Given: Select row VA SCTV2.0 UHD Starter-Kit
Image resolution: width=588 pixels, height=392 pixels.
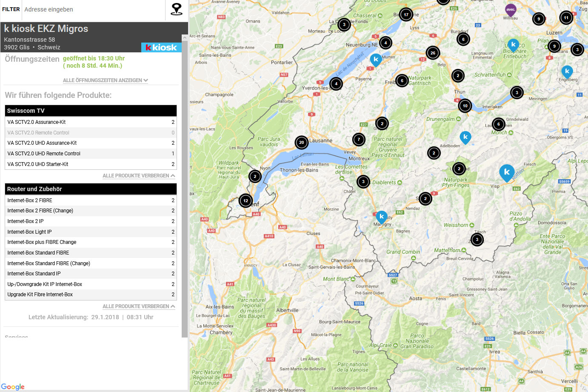Looking at the screenshot, I should pyautogui.click(x=91, y=164).
